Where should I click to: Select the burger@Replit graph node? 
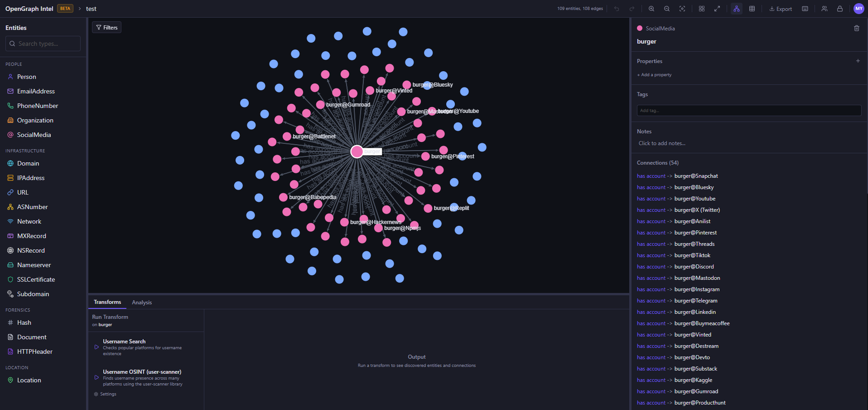pos(428,208)
